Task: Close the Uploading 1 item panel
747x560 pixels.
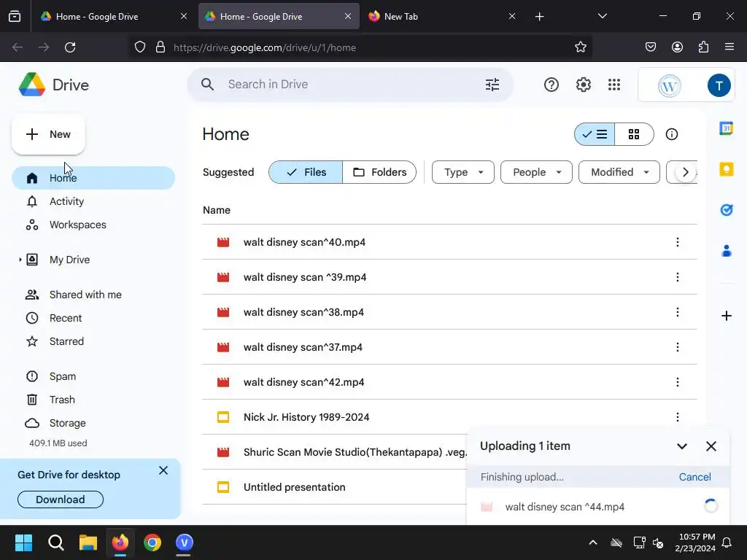Action: (x=711, y=447)
